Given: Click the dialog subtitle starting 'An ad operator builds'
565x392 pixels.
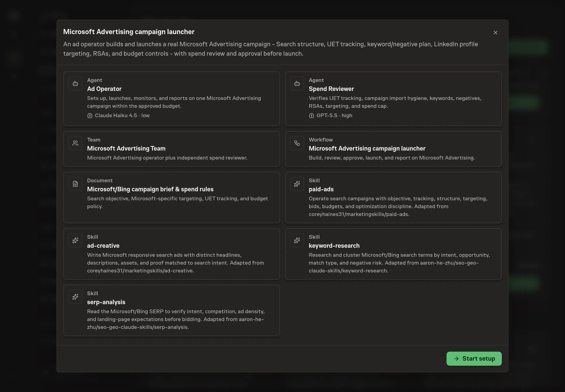Looking at the screenshot, I should tap(271, 49).
